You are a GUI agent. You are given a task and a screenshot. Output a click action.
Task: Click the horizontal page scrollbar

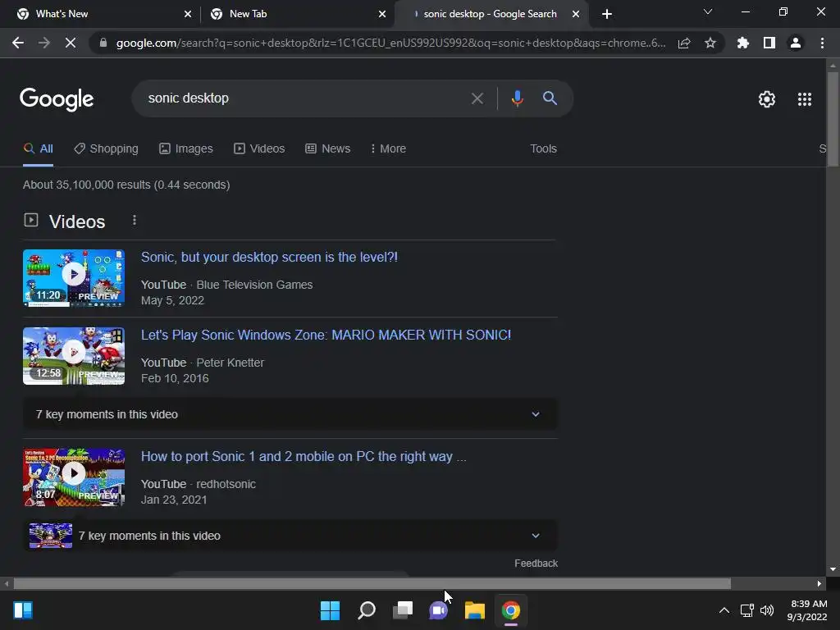(372, 583)
